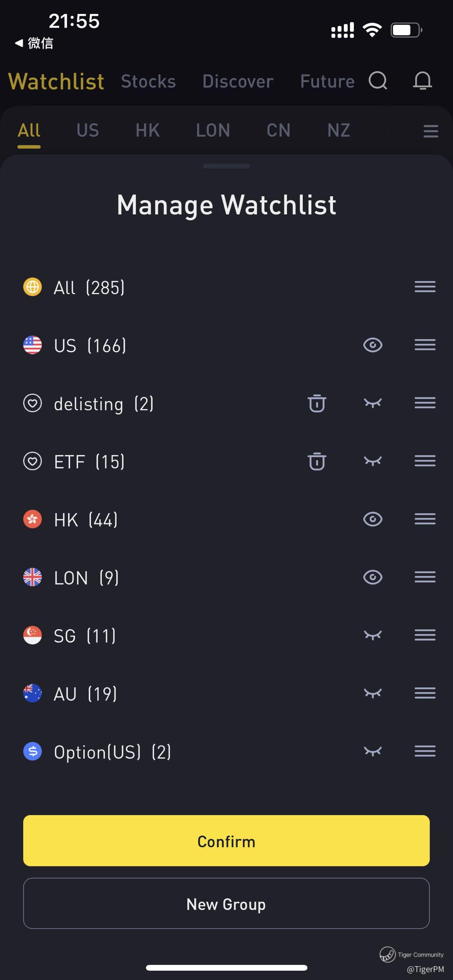
Task: Tap trash icon for ETF group
Action: (317, 461)
